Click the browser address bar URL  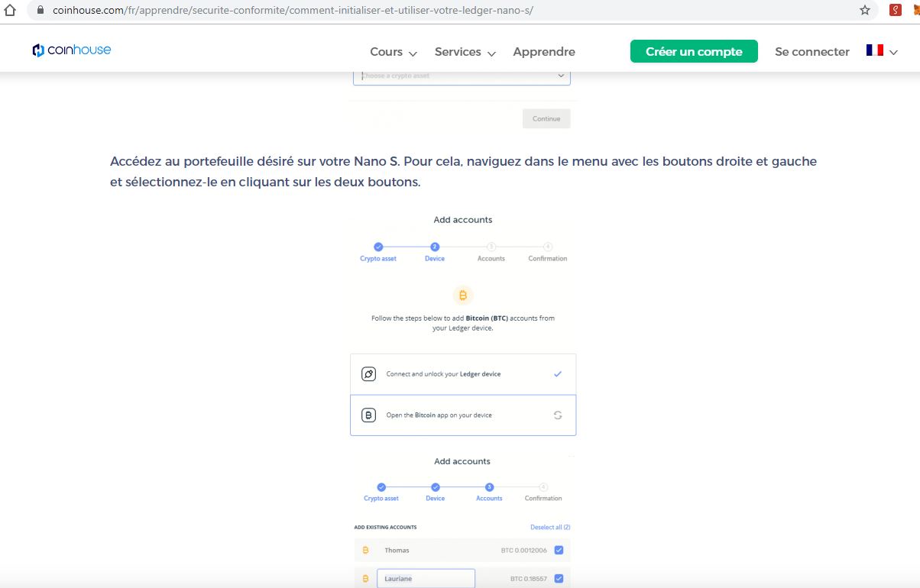click(x=293, y=11)
